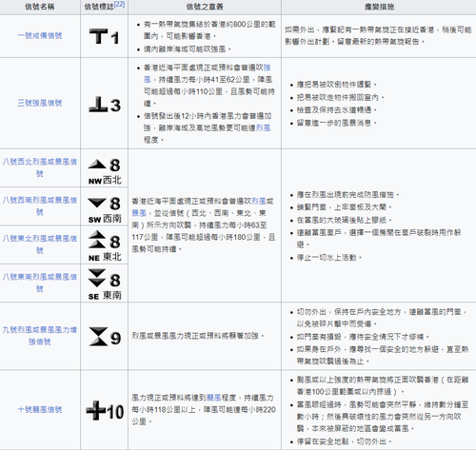Viewport: 476px width, 450px height.
Task: Click the 信號名稱 column header
Action: pos(40,7)
